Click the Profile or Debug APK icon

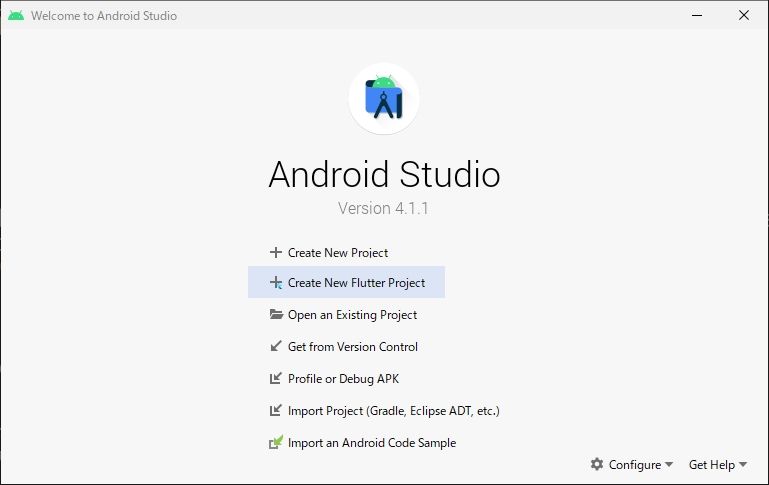tap(276, 379)
